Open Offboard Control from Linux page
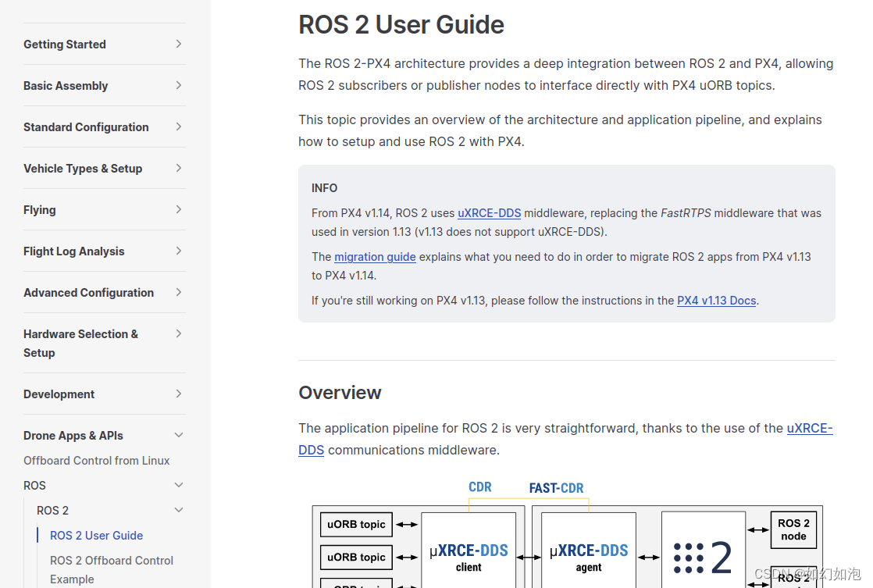 click(x=96, y=461)
